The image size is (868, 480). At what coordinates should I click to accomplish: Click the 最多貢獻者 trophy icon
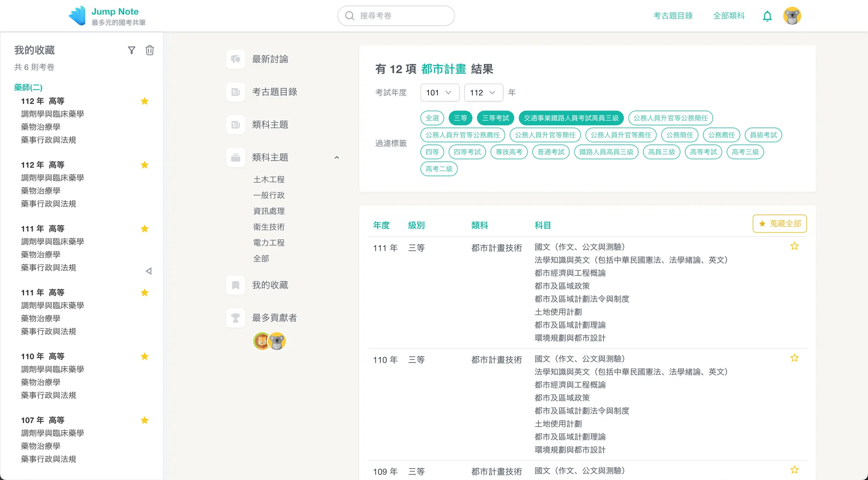tap(236, 318)
